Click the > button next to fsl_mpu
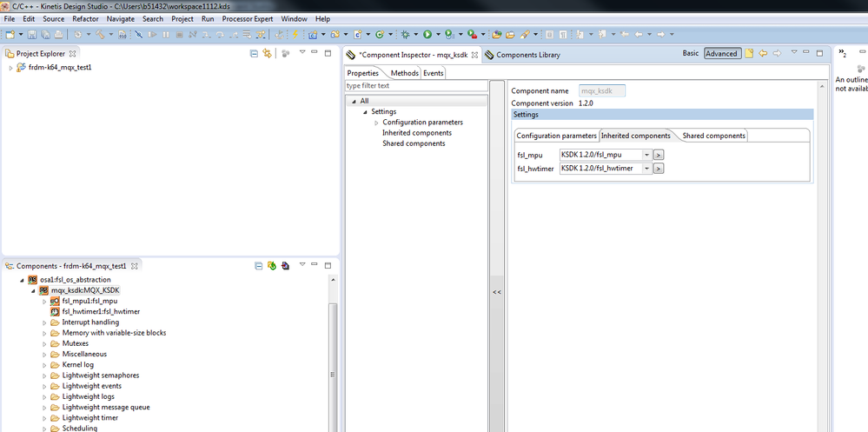The width and height of the screenshot is (868, 432). (659, 155)
